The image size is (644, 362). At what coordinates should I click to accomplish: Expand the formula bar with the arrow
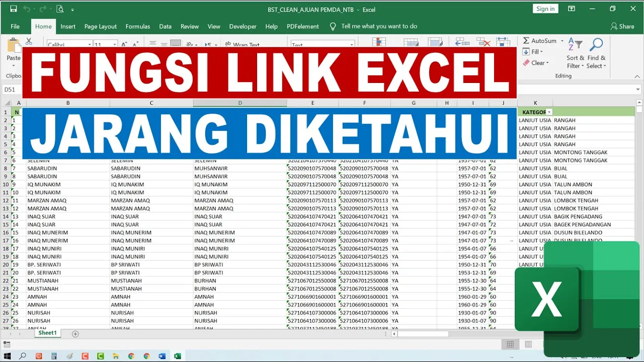tap(637, 89)
